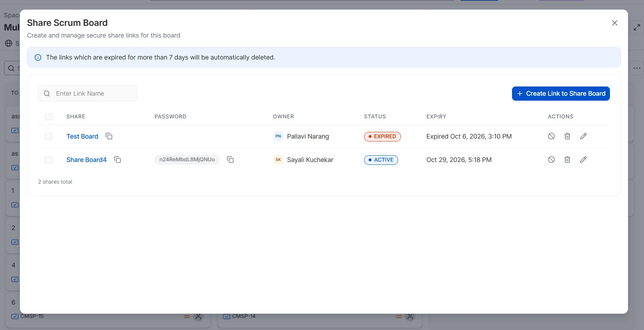Image resolution: width=644 pixels, height=330 pixels.
Task: Tick the select-all checkbox in header
Action: tap(49, 117)
